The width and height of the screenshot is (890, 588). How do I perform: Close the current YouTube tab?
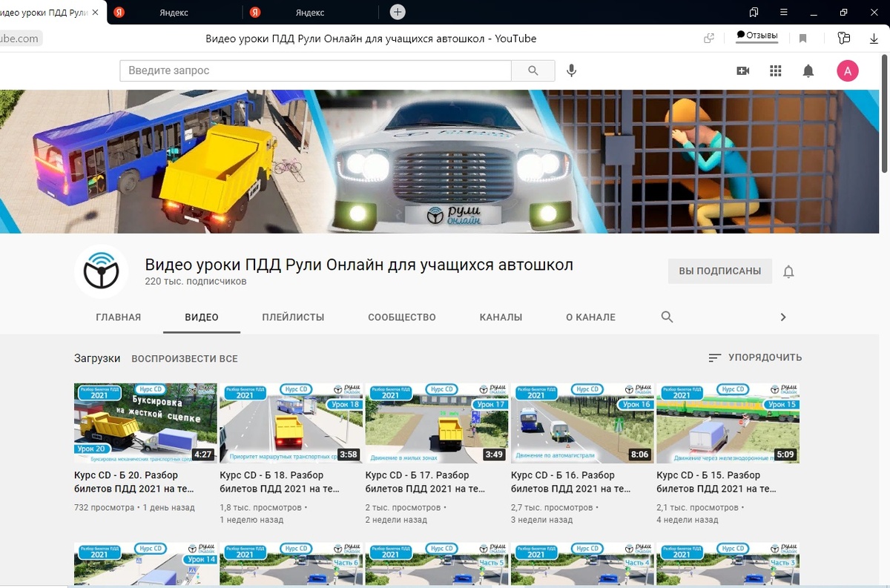(x=95, y=13)
